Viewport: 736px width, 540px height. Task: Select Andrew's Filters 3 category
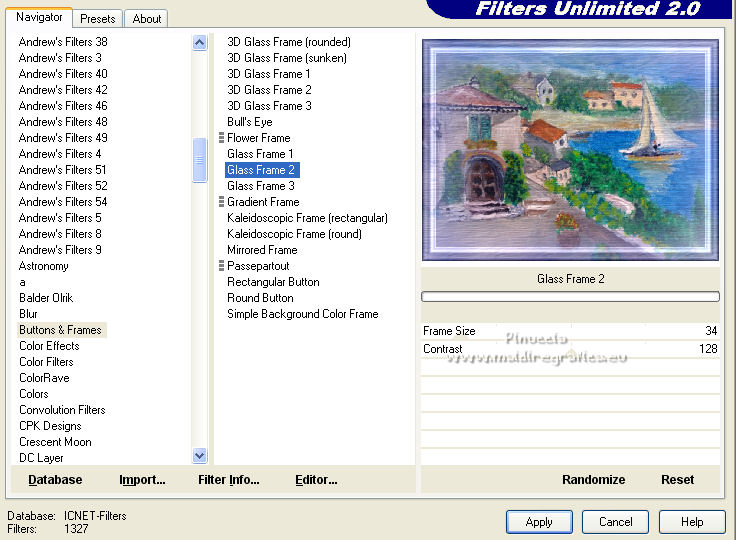point(60,58)
